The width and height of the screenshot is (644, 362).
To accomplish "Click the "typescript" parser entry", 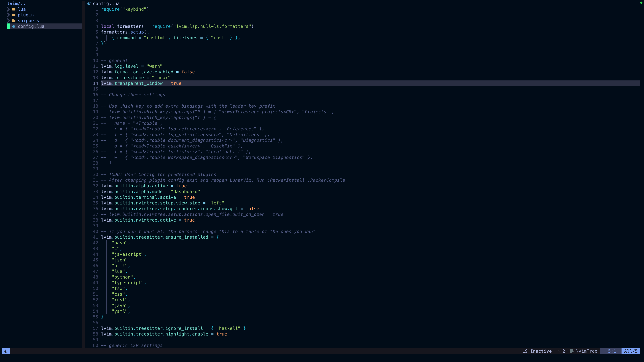I will tap(127, 283).
